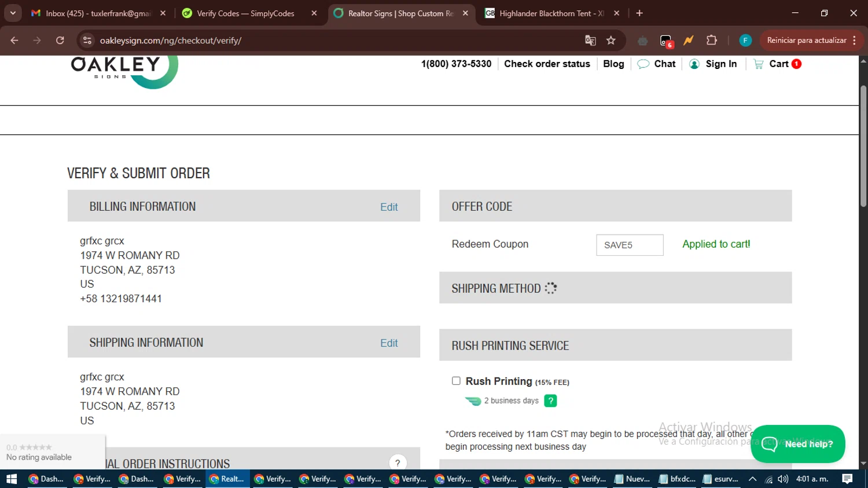This screenshot has width=868, height=488.
Task: Edit the Shipping Information
Action: (x=389, y=343)
